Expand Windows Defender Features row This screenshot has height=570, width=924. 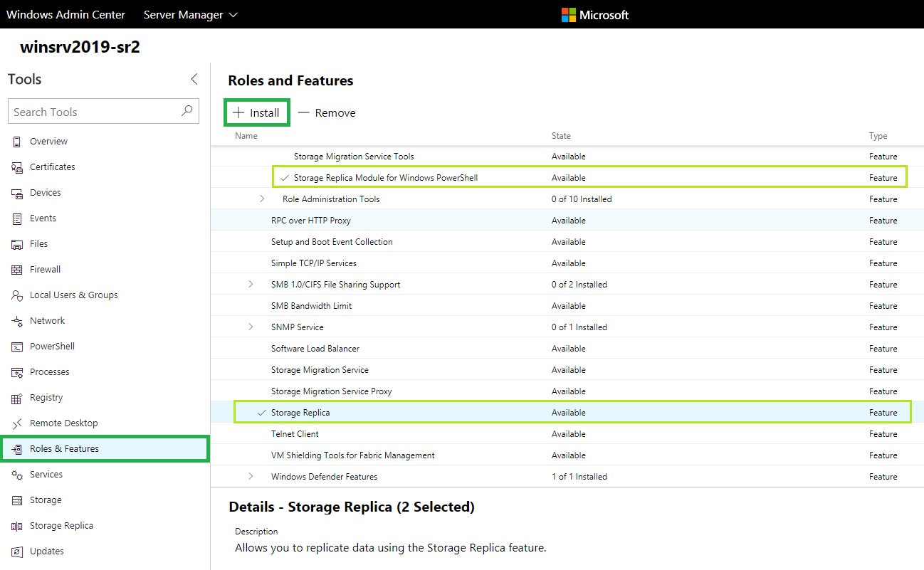(x=250, y=477)
